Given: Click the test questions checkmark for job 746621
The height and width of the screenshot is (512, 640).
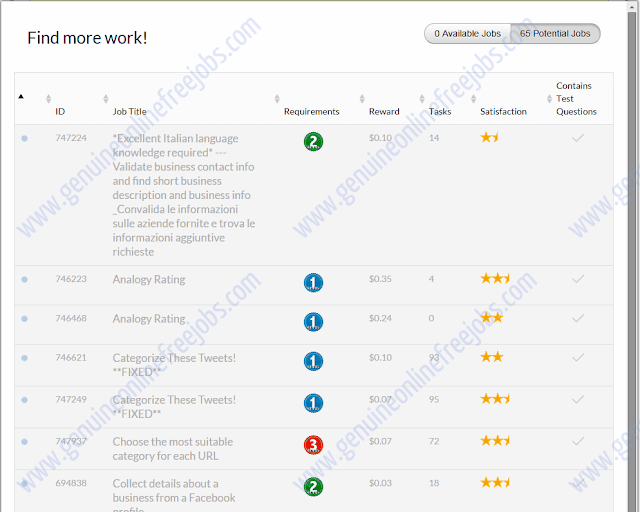Looking at the screenshot, I should click(578, 358).
